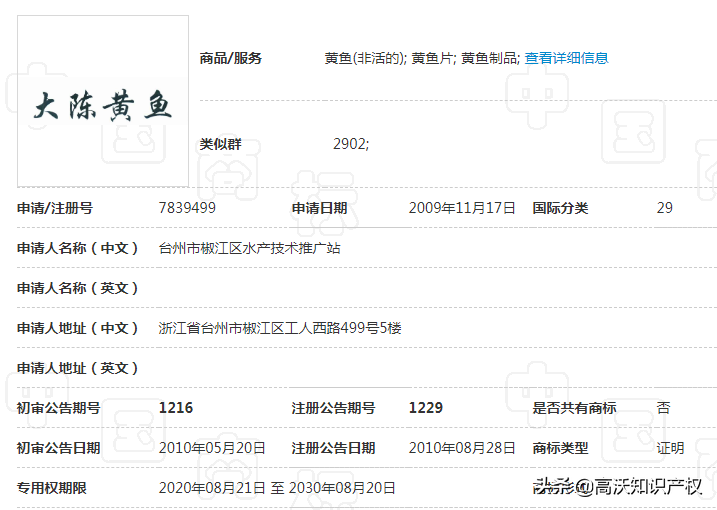Click the 专用权期限 label

tap(52, 488)
